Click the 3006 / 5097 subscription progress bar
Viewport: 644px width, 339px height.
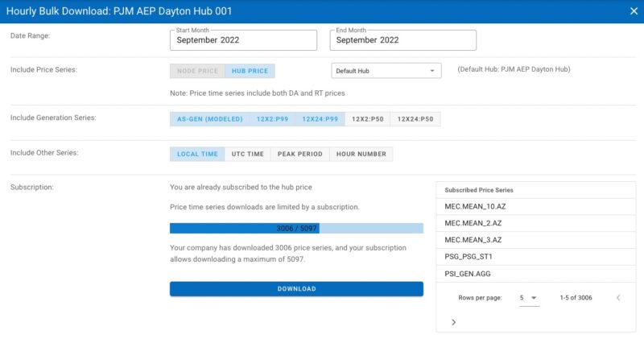pyautogui.click(x=296, y=228)
